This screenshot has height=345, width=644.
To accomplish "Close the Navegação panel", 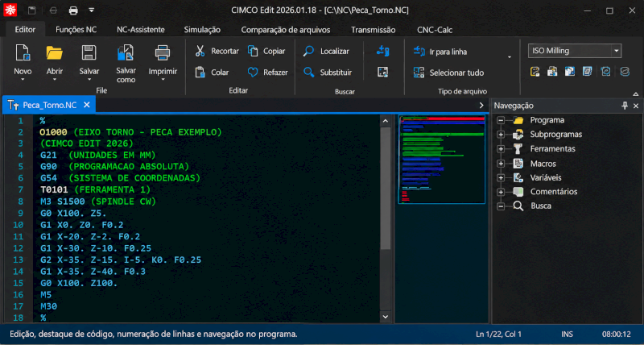I will coord(636,106).
